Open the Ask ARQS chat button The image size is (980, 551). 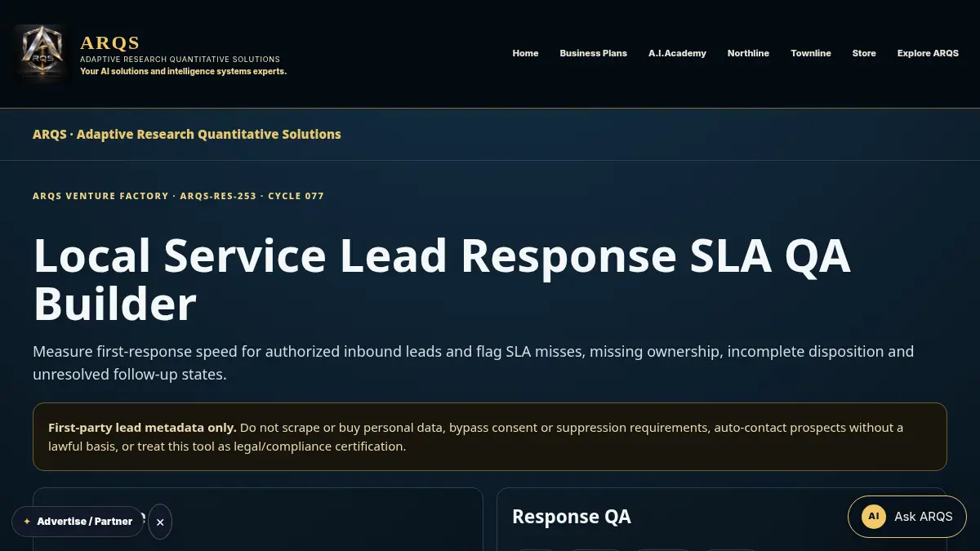906,517
